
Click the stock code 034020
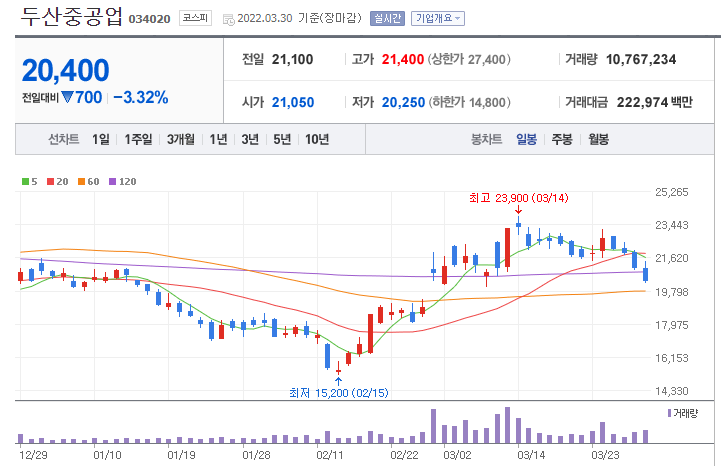click(x=149, y=19)
